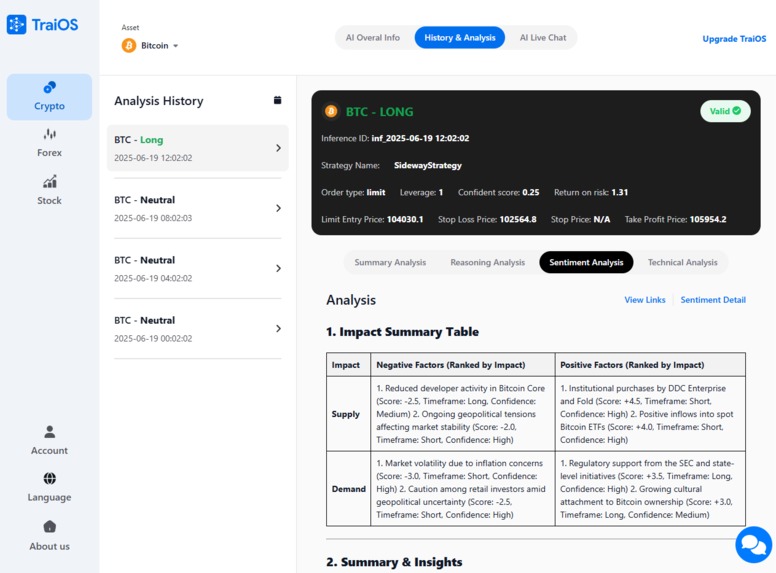
Task: Open the Forex section in sidebar
Action: (49, 143)
